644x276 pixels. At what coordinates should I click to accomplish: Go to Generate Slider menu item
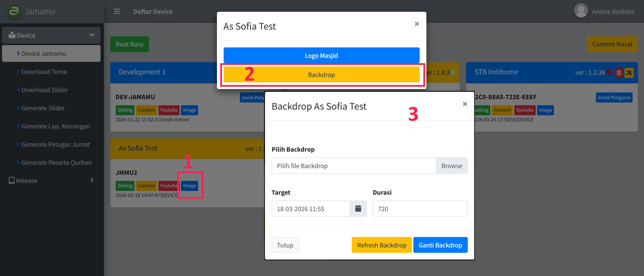[x=43, y=108]
